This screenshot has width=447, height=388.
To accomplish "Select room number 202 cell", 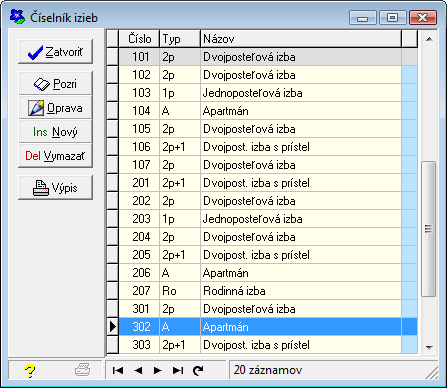I will click(139, 201).
